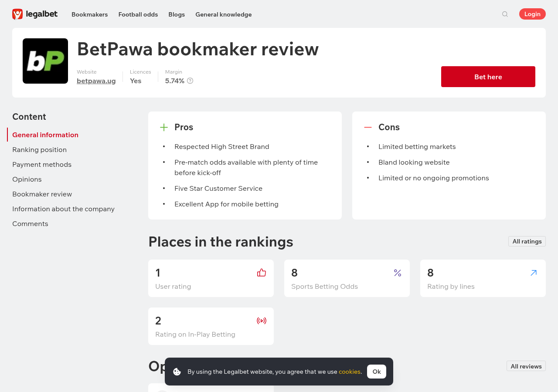The width and height of the screenshot is (558, 392).
Task: Click the Login button
Action: [x=532, y=14]
